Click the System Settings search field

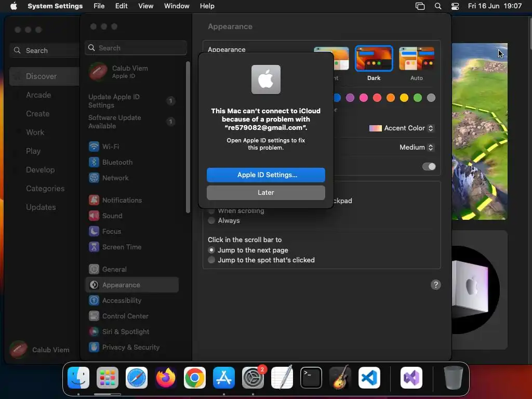(136, 48)
